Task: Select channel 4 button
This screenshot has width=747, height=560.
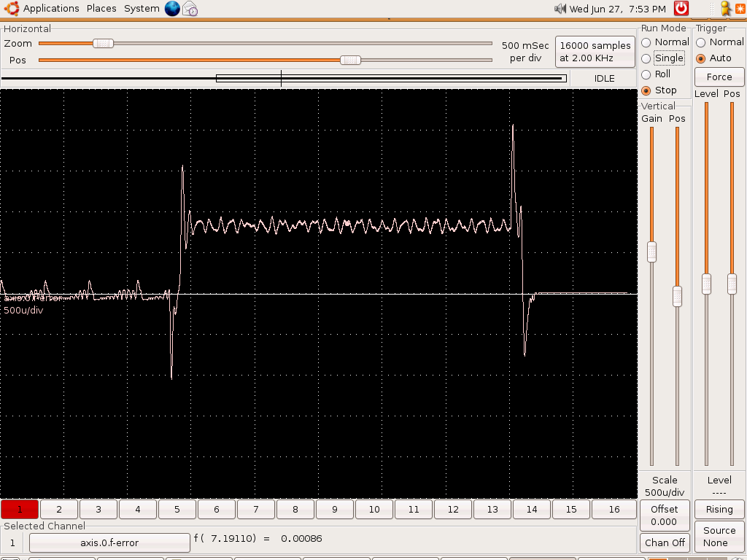Action: coord(138,510)
